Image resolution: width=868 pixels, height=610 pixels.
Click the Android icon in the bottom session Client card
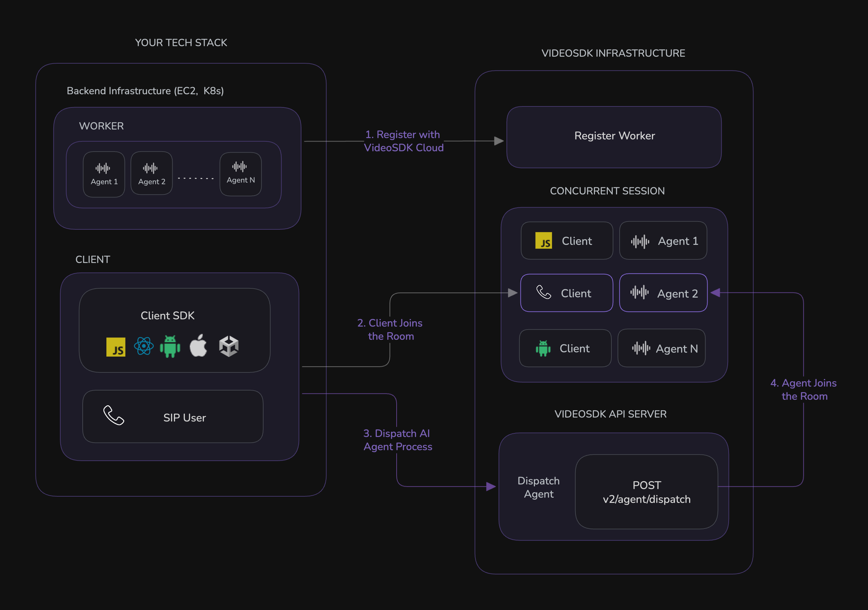pyautogui.click(x=543, y=348)
